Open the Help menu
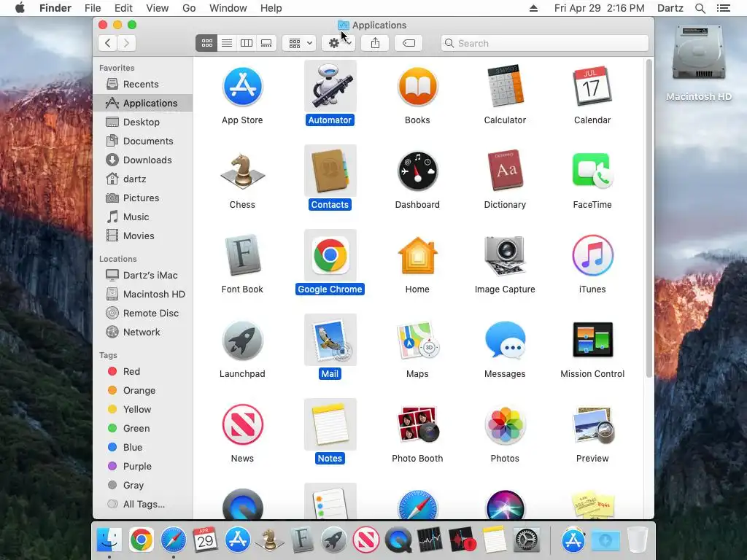Image resolution: width=747 pixels, height=560 pixels. [271, 8]
